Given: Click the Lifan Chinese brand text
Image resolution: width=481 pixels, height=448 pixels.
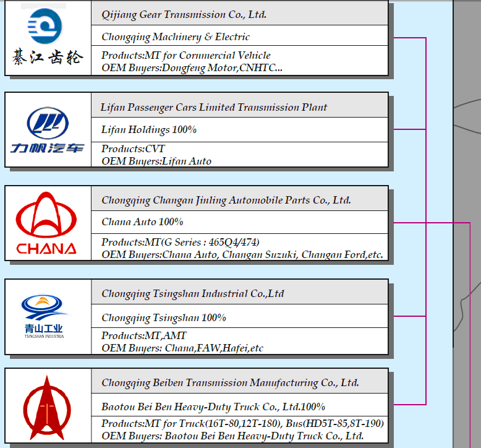Looking at the screenshot, I should tap(47, 148).
